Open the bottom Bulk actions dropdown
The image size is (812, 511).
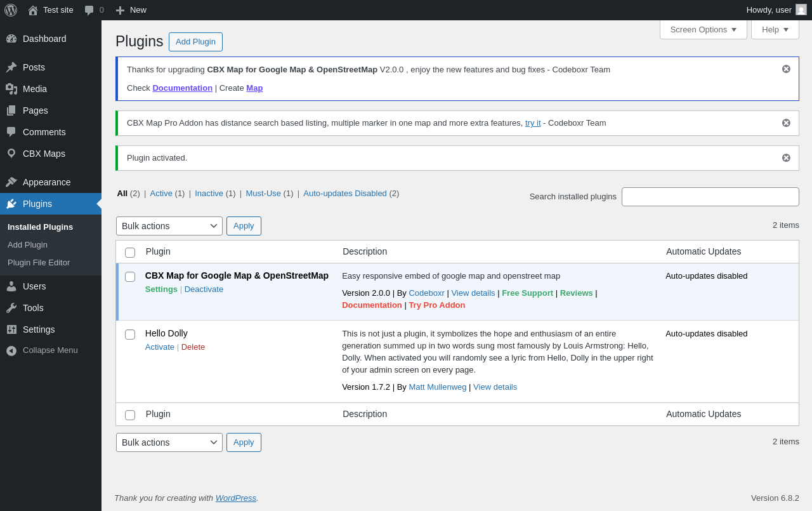pyautogui.click(x=169, y=442)
